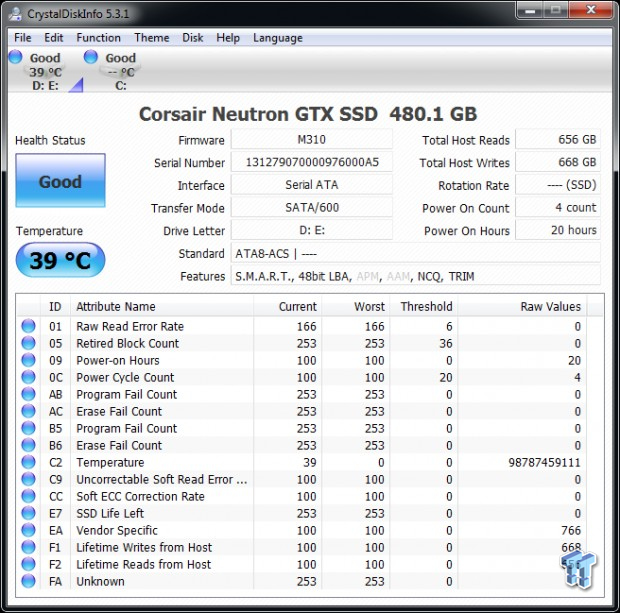Select the Raw Read Error Rate text
This screenshot has height=613, width=620.
(130, 326)
